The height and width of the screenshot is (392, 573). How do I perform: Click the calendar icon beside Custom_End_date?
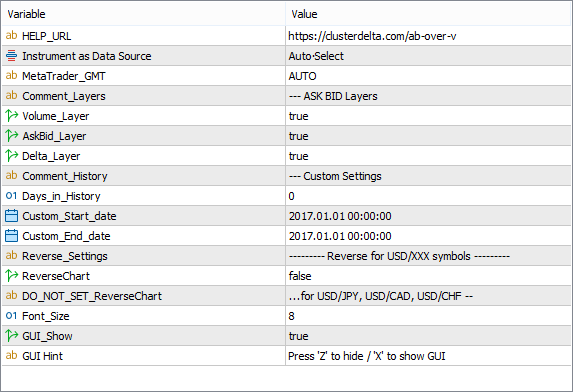point(11,236)
